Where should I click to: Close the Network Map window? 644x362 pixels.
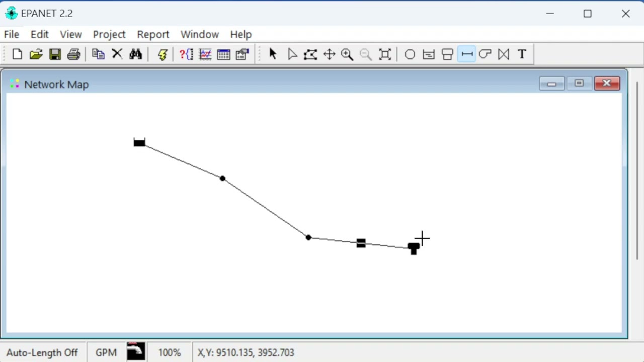pos(607,83)
